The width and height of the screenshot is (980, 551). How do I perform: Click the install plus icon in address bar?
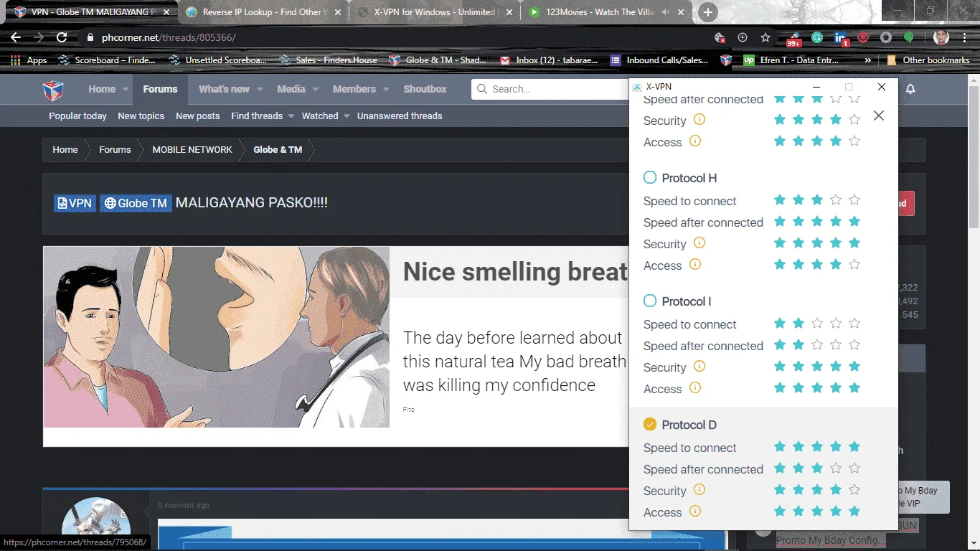coord(743,37)
